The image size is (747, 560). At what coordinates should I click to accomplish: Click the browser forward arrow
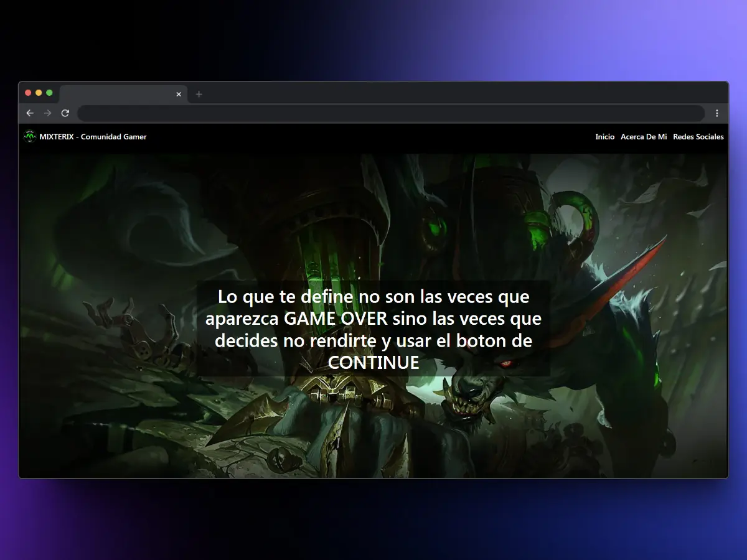(x=47, y=113)
